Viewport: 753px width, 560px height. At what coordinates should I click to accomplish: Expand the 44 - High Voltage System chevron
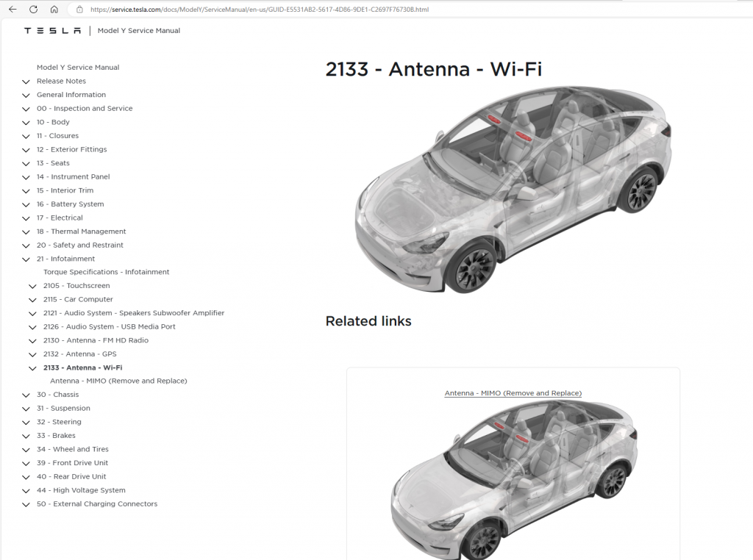point(26,491)
